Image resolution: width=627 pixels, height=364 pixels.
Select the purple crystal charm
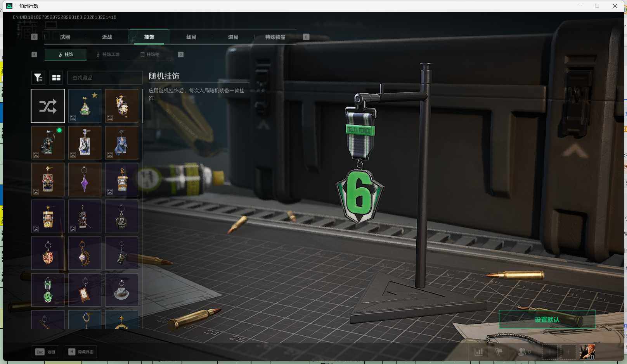tap(85, 179)
